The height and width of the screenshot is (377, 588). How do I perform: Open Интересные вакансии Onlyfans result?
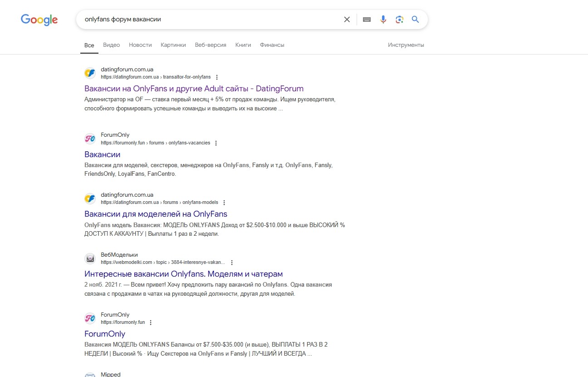coord(183,274)
